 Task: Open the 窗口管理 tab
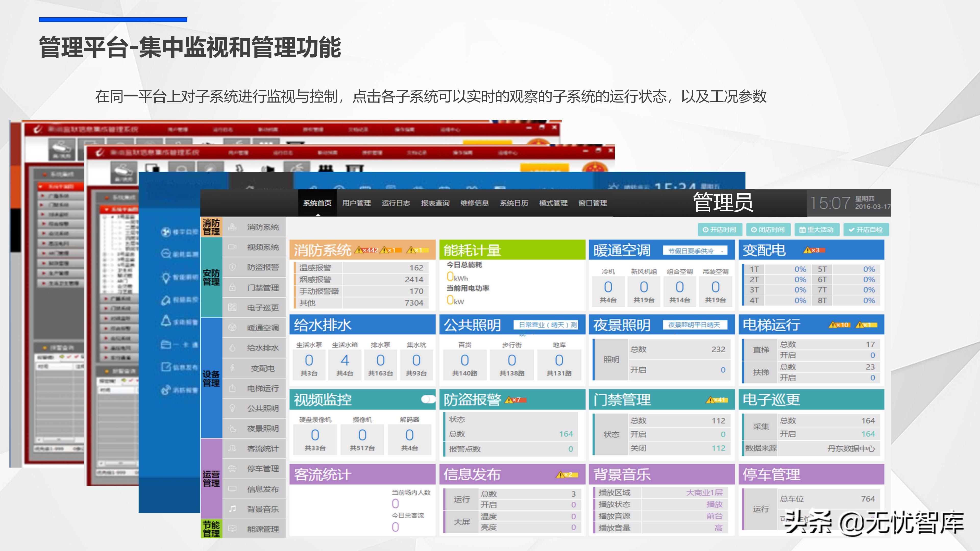point(593,203)
